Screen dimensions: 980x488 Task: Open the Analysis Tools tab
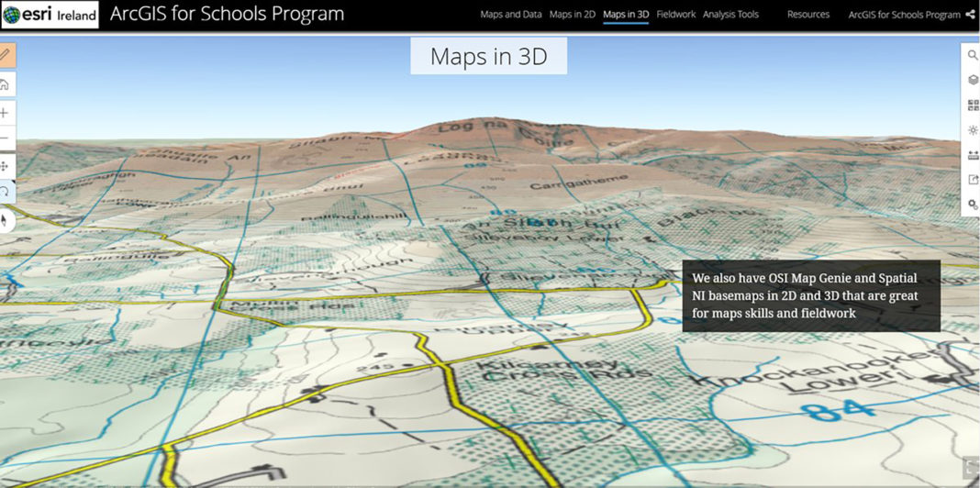730,15
